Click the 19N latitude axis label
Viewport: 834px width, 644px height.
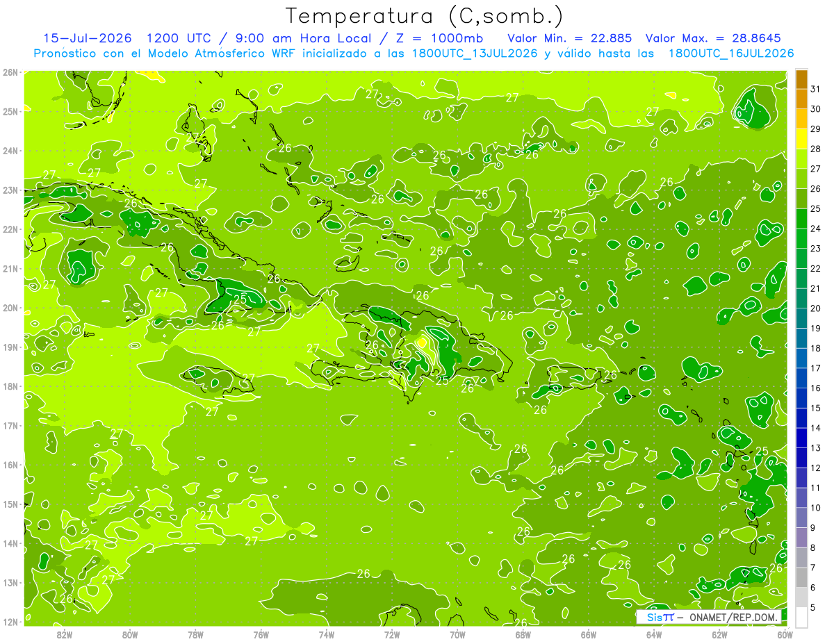tap(10, 347)
